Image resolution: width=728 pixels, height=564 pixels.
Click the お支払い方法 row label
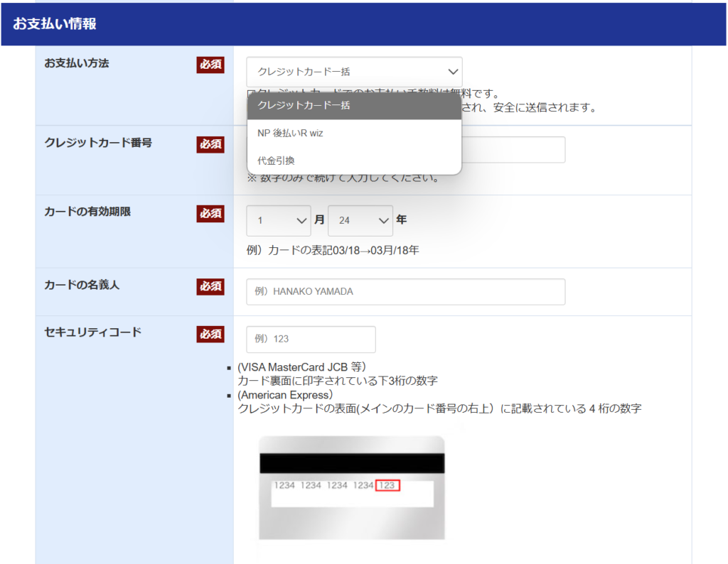pyautogui.click(x=77, y=63)
